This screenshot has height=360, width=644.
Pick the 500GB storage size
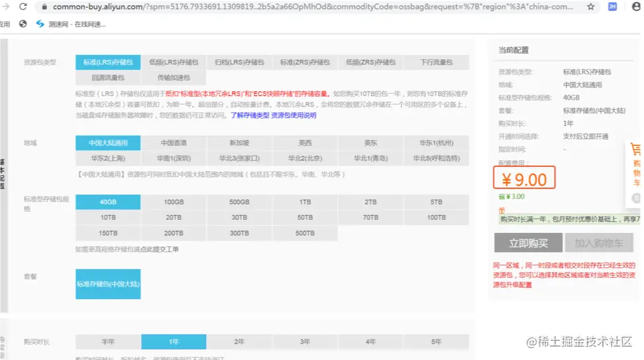click(239, 202)
